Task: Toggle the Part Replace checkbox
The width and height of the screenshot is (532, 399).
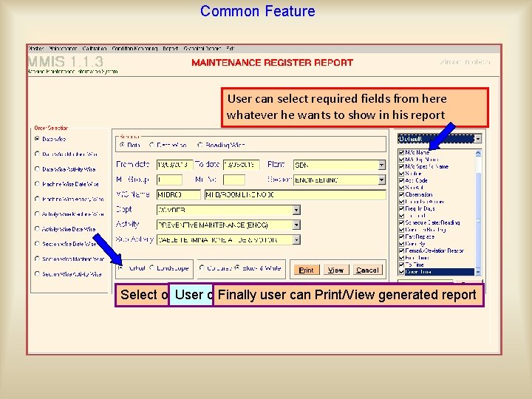Action: point(402,237)
